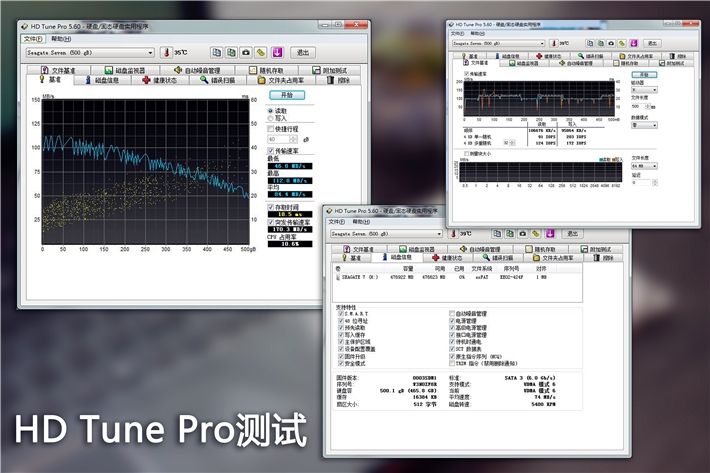Click second copy icon in file benchmark window toolbar
The width and height of the screenshot is (710, 473).
[600, 43]
